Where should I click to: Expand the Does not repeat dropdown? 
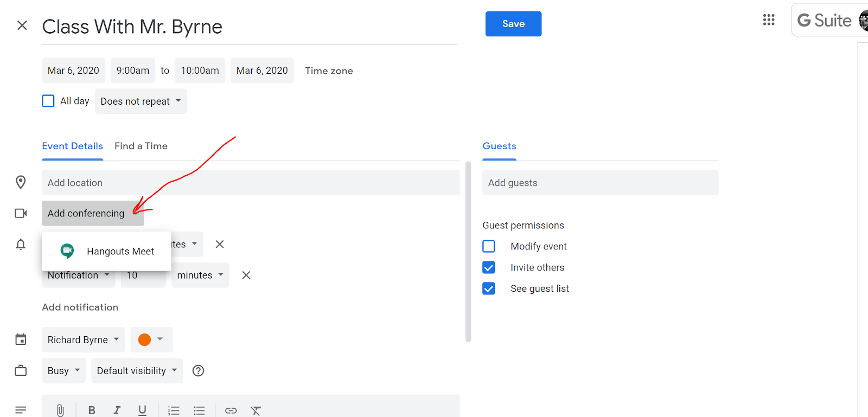point(141,101)
